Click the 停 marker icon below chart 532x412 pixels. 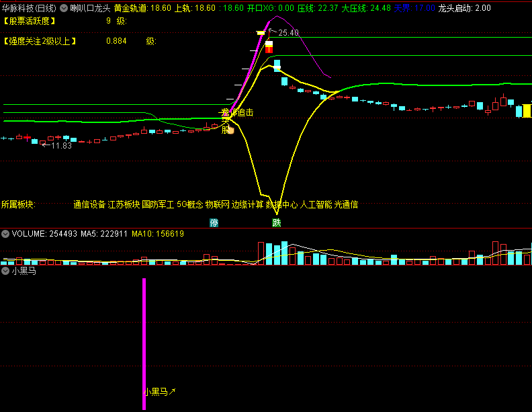tap(214, 223)
